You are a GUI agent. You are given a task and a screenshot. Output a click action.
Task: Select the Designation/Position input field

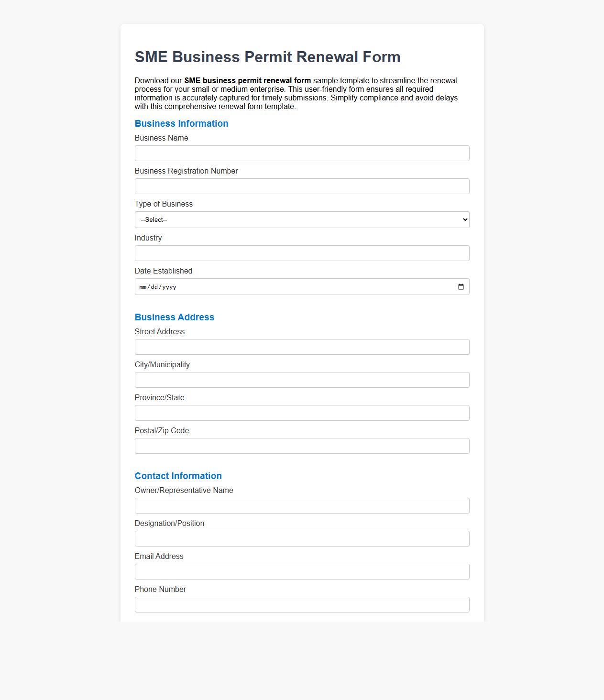pyautogui.click(x=302, y=538)
